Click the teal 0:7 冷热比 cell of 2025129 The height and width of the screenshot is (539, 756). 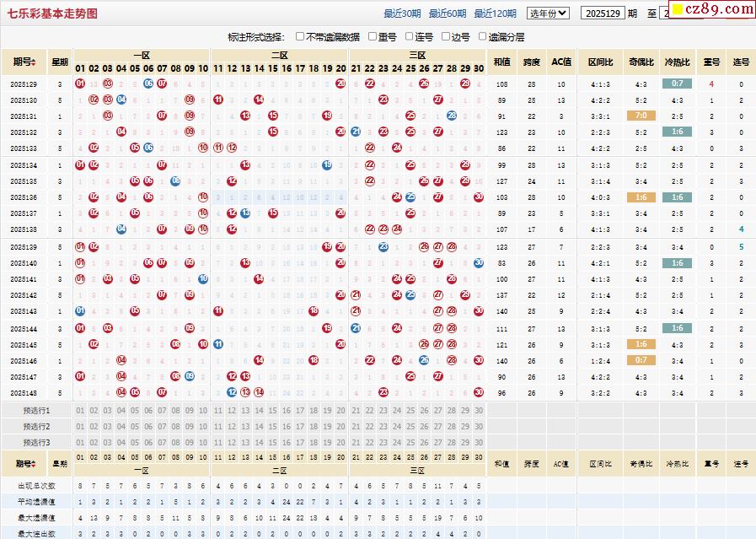click(x=678, y=84)
